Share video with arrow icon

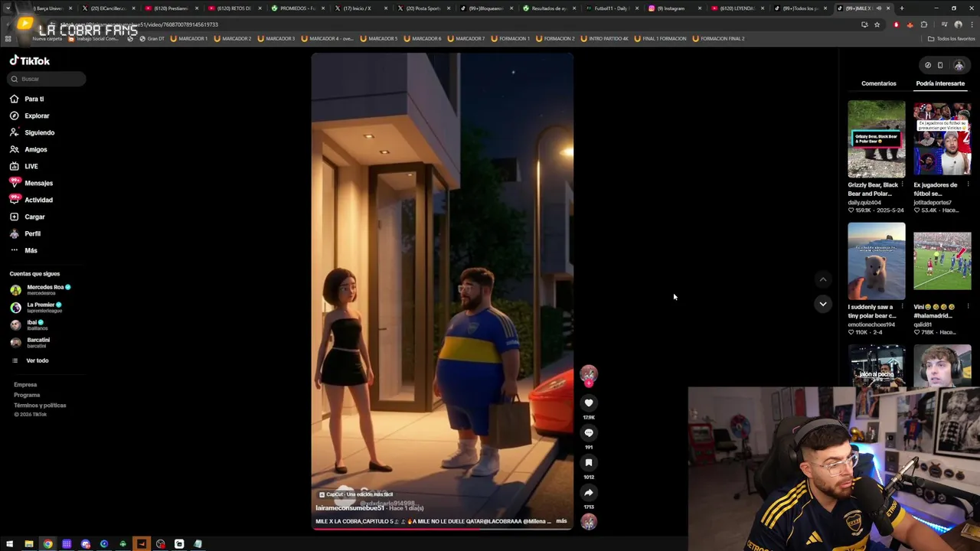pos(589,492)
